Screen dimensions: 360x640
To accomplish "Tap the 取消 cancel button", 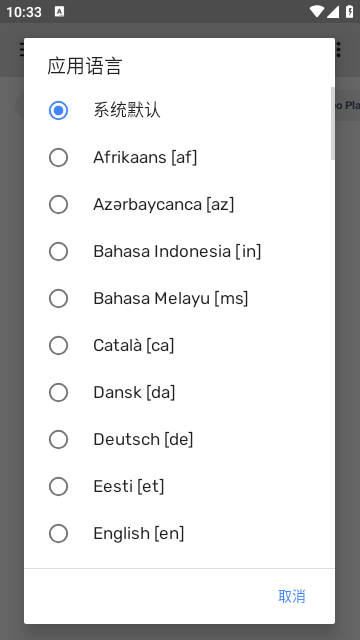I will pyautogui.click(x=291, y=596).
